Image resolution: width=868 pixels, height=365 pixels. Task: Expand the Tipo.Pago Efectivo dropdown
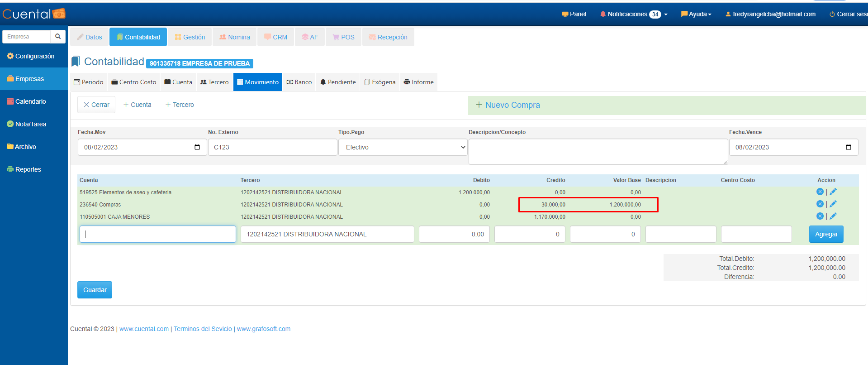point(403,147)
